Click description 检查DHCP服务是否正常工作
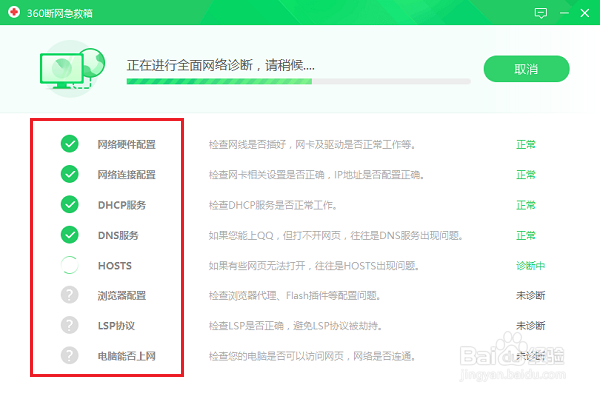Image resolution: width=600 pixels, height=396 pixels. [x=273, y=205]
